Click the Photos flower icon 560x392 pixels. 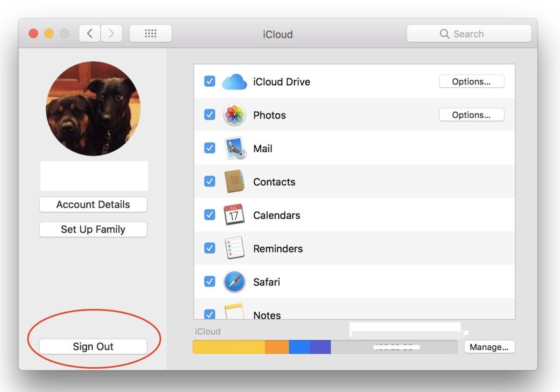[234, 115]
